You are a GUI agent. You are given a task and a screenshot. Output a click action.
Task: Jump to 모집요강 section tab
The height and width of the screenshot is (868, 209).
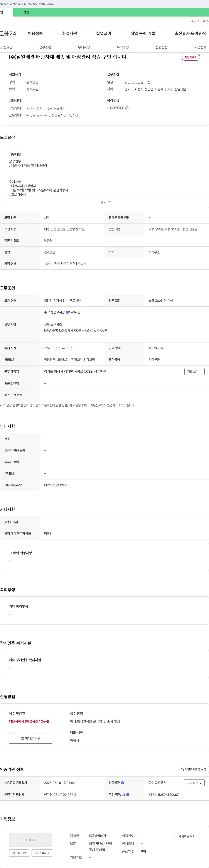click(x=6, y=47)
